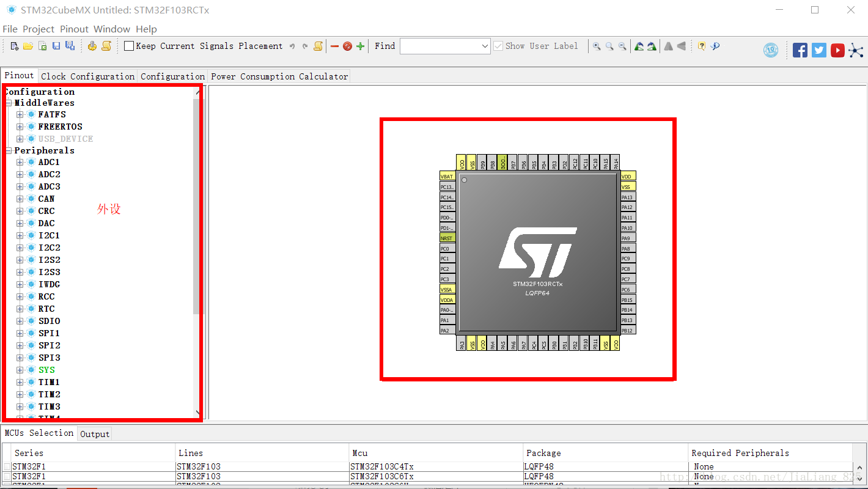Click the Save Project floppy icon
The image size is (868, 489).
click(x=56, y=46)
